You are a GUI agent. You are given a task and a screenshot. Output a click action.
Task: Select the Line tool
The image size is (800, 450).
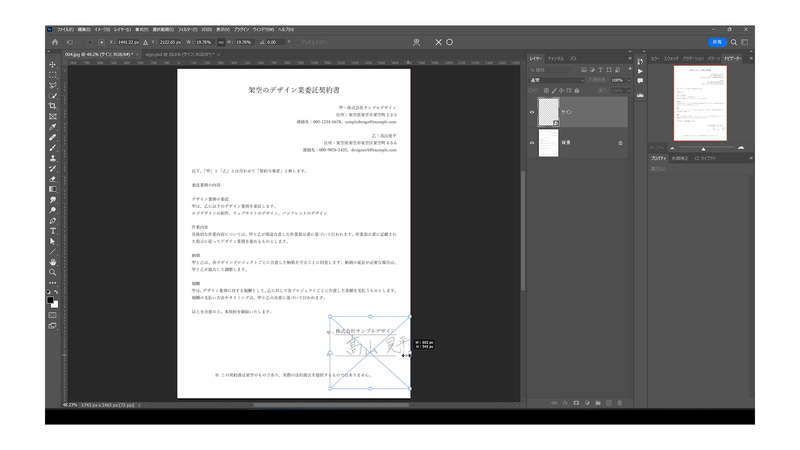click(x=53, y=252)
